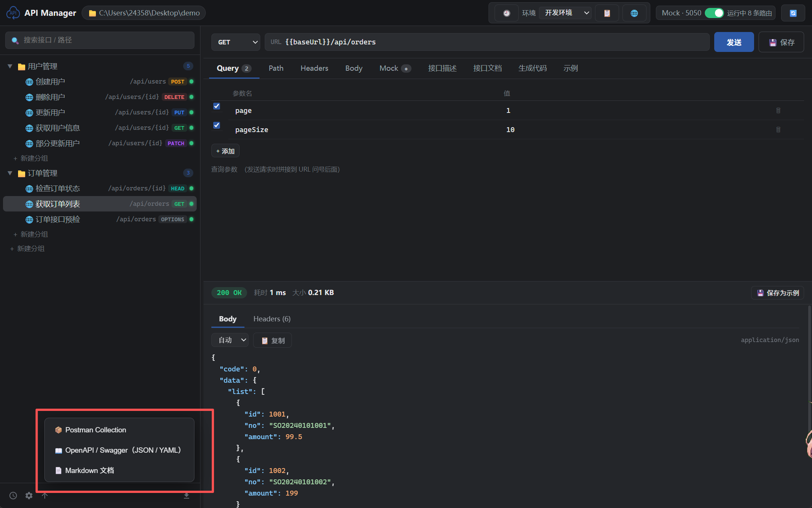Select the 获取订单列表 endpoint
The image size is (812, 508).
100,204
